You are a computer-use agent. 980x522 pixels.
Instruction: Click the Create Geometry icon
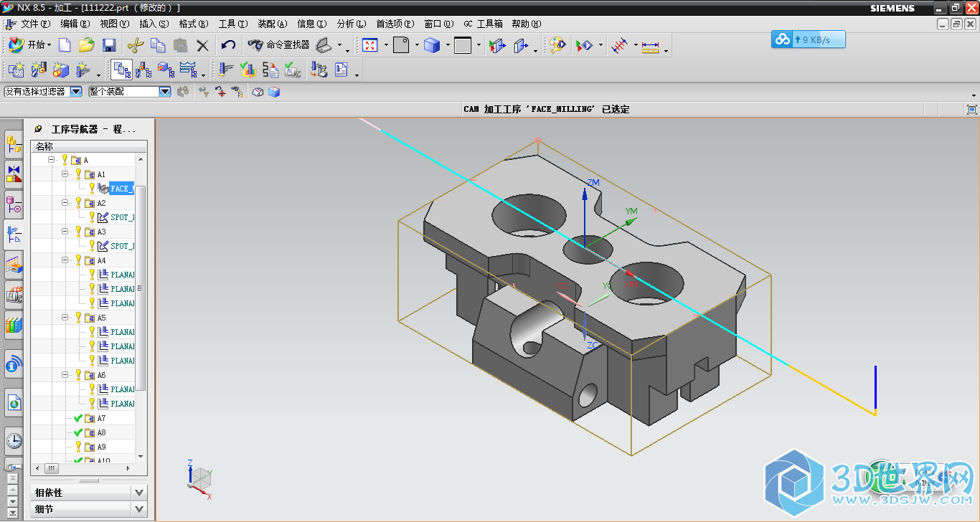point(61,70)
